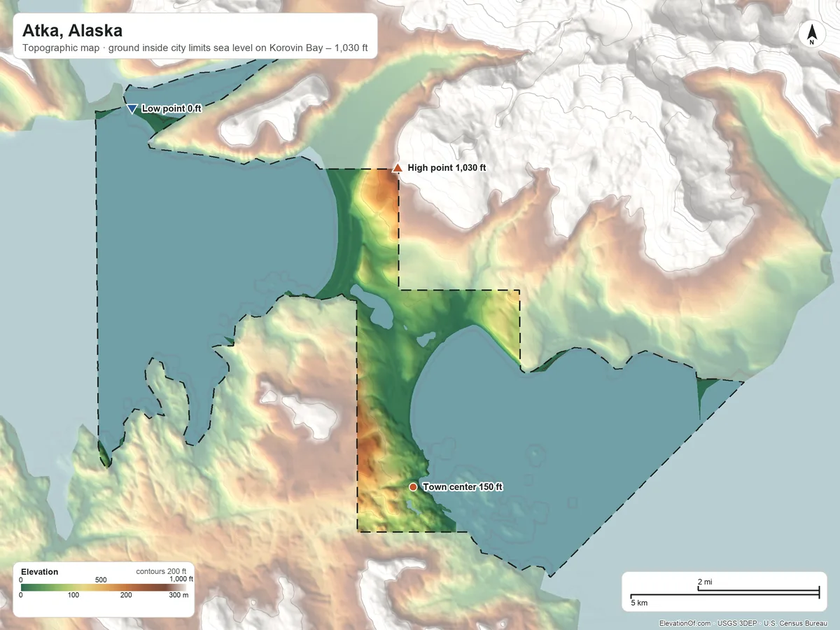The width and height of the screenshot is (840, 630).
Task: Click the town center circle marker
Action: [x=413, y=487]
